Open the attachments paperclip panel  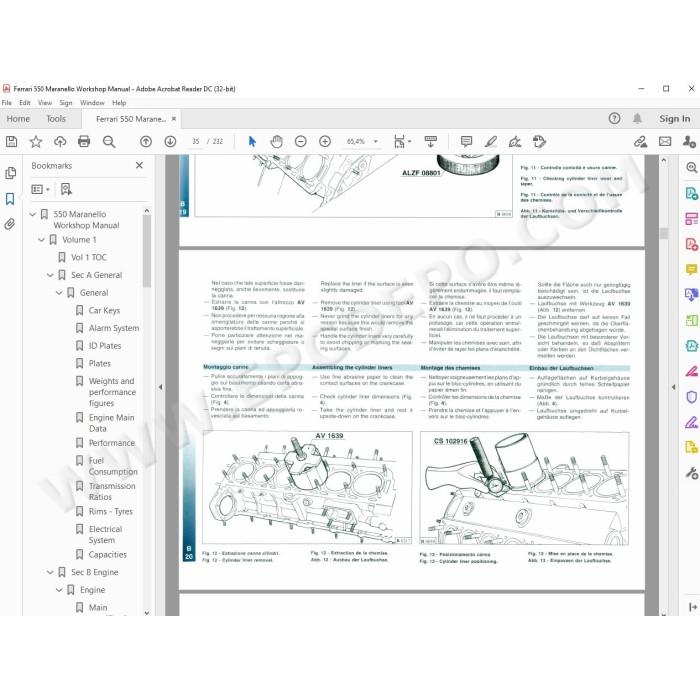(10, 224)
